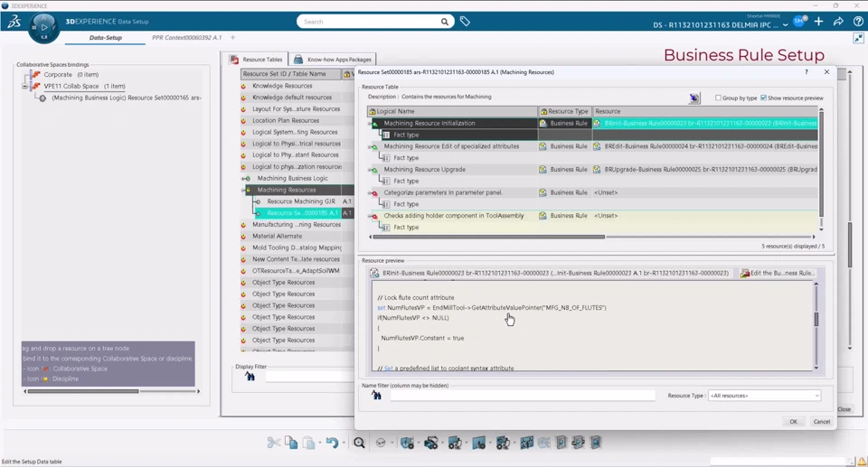Click the glasses icon in bottom toolbar

click(x=381, y=443)
